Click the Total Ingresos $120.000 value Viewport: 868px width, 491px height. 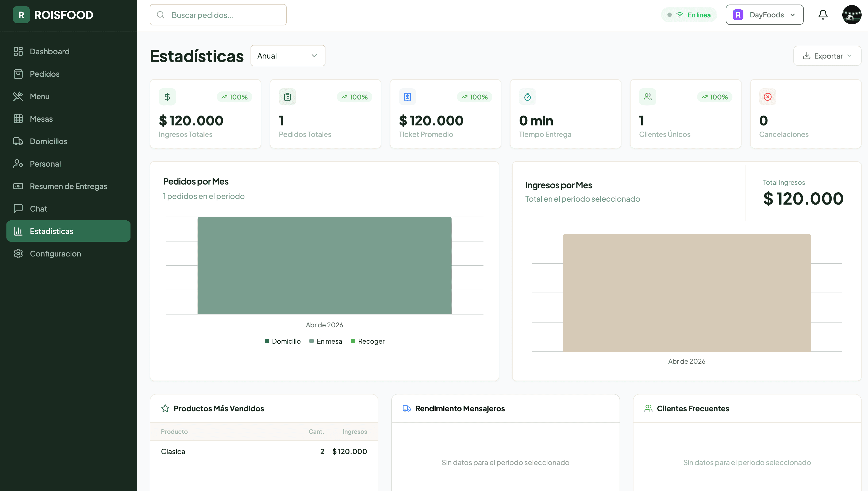tap(803, 199)
